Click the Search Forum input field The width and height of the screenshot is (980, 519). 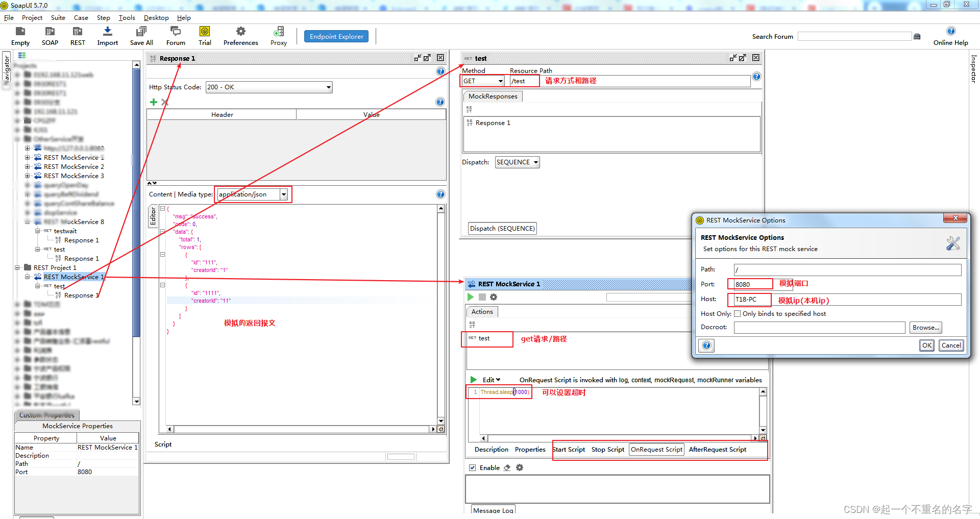coord(854,36)
